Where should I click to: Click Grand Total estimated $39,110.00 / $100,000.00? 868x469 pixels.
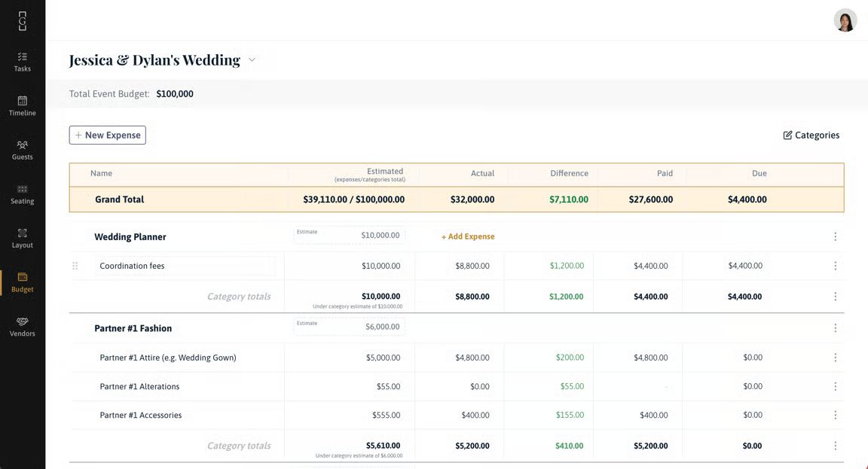[353, 199]
